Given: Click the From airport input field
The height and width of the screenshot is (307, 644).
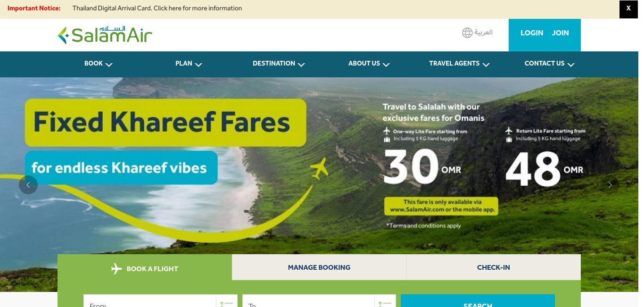Looking at the screenshot, I should (150, 301).
